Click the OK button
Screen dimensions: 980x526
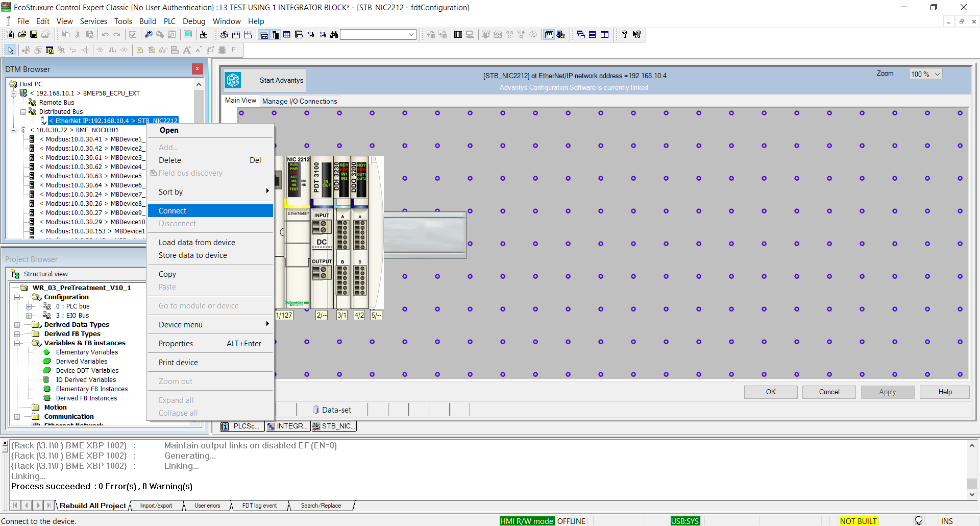pos(771,392)
